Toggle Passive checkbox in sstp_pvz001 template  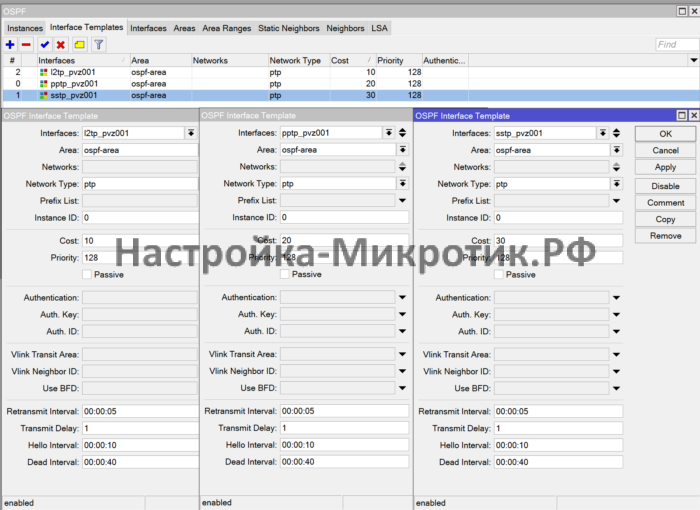point(499,274)
